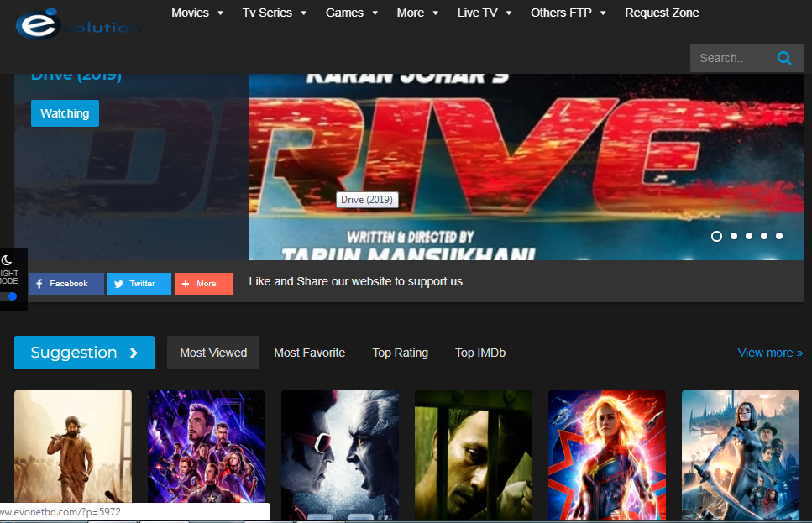
Task: Toggle the night mode switch
Action: [9, 296]
